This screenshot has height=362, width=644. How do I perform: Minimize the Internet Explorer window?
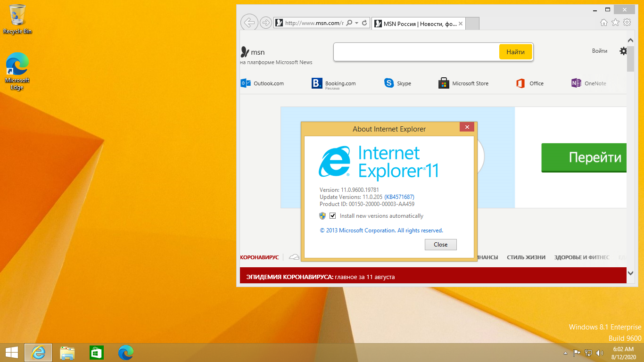(x=595, y=9)
